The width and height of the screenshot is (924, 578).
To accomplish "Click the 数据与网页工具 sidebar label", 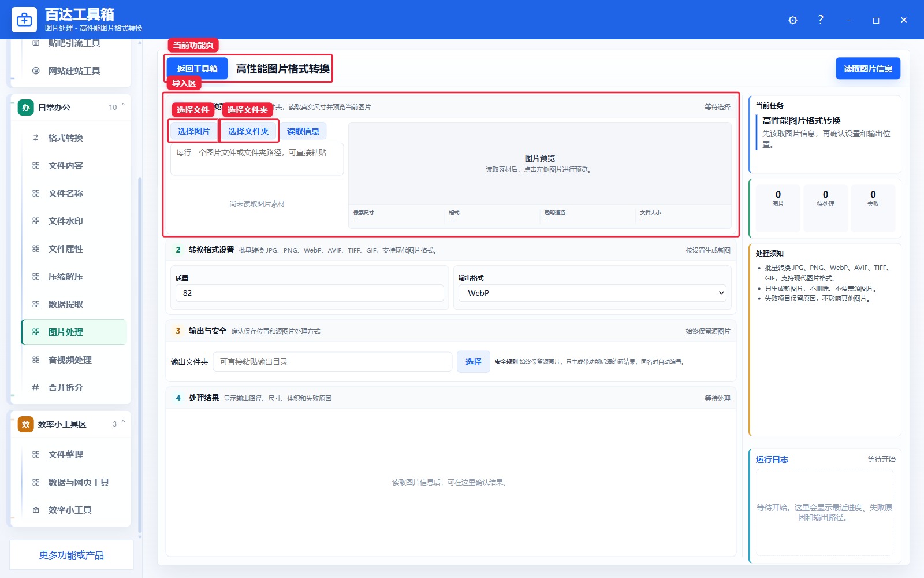I will (x=79, y=482).
